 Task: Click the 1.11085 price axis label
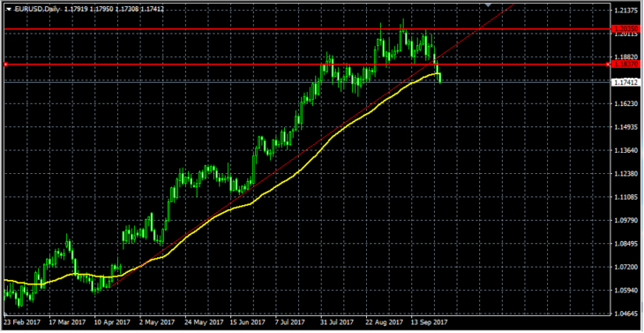(625, 197)
